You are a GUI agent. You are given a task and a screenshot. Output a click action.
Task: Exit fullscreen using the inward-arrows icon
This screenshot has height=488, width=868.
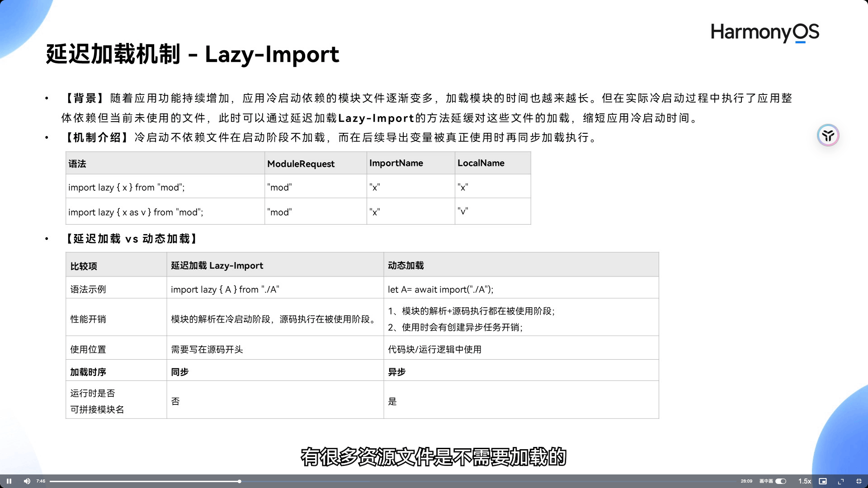coord(859,481)
